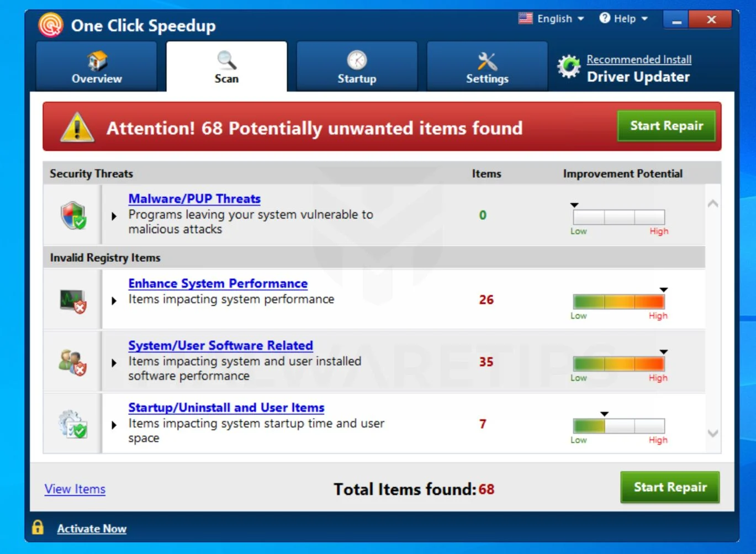Expand the Startup/Uninstall and User Items arrow
Viewport: 756px width, 554px height.
[114, 425]
